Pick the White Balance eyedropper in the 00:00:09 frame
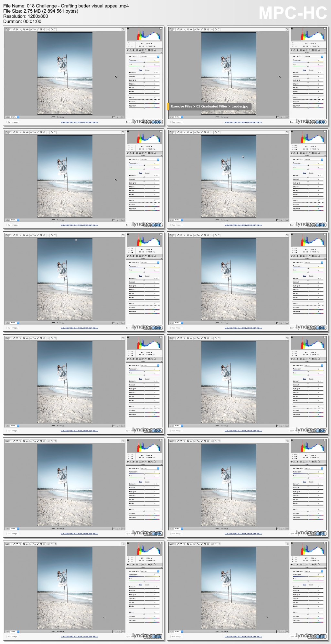331x644 pixels. click(x=177, y=29)
